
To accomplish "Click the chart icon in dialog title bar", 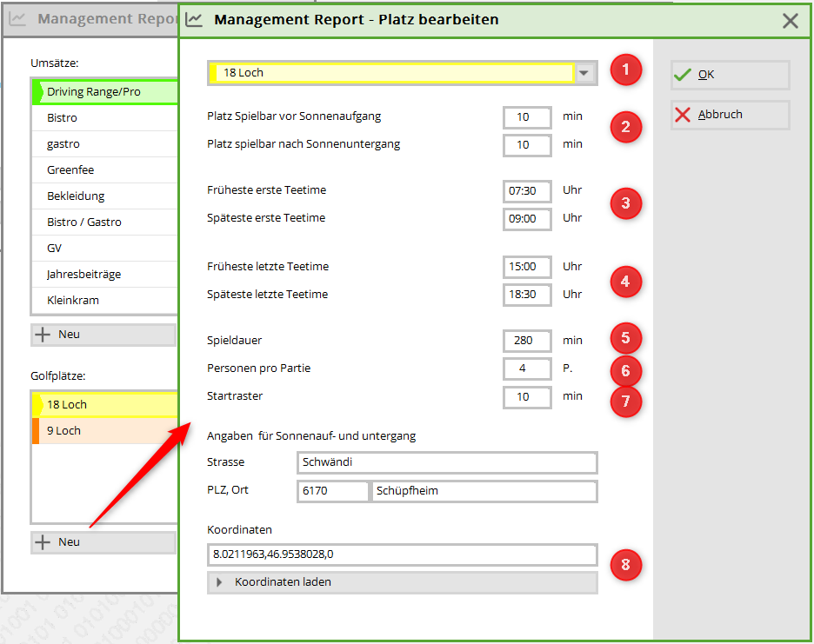I will pyautogui.click(x=195, y=19).
